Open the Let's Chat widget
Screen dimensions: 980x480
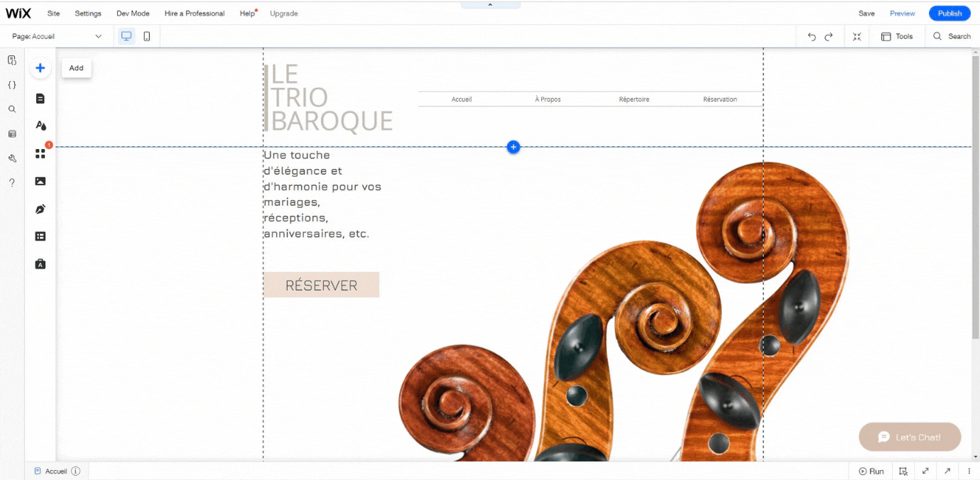pos(910,437)
